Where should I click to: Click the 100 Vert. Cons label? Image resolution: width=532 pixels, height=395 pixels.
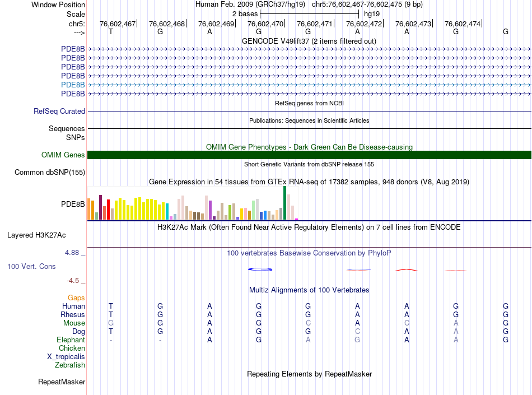(x=31, y=267)
